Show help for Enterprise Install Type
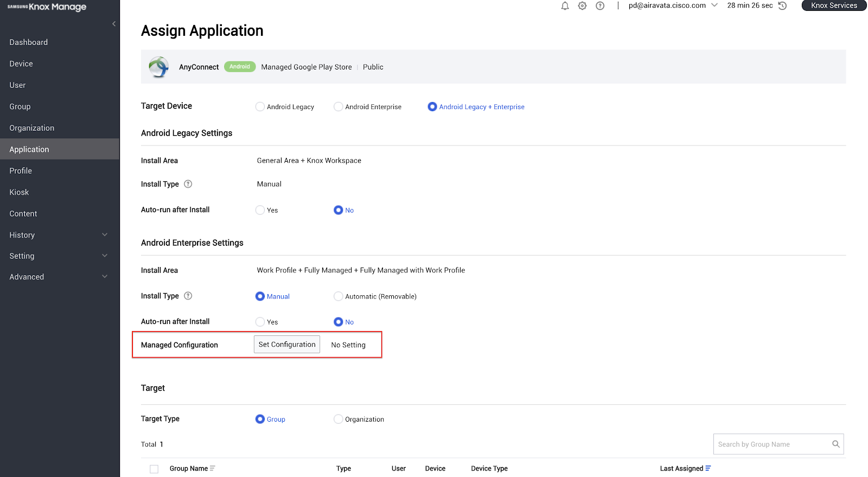Image resolution: width=868 pixels, height=477 pixels. [x=188, y=296]
